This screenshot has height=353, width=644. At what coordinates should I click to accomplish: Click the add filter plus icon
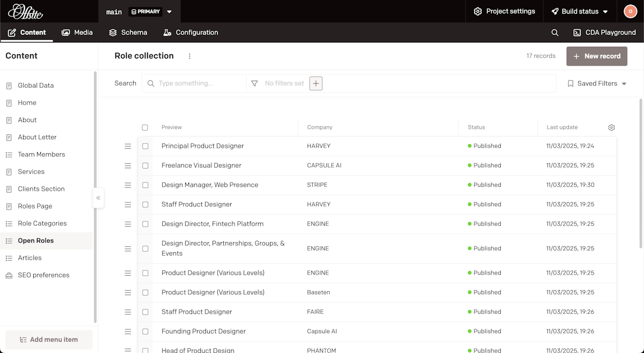coord(316,83)
